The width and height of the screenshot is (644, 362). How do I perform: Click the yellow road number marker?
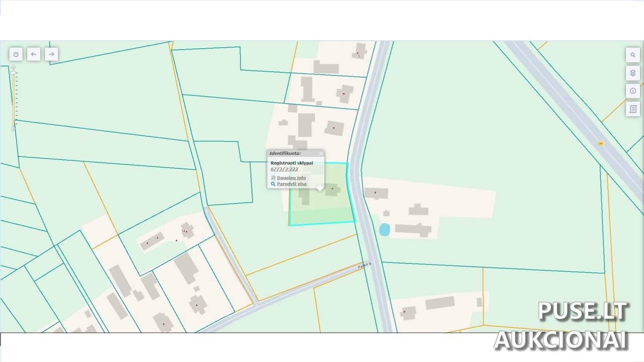tap(601, 143)
